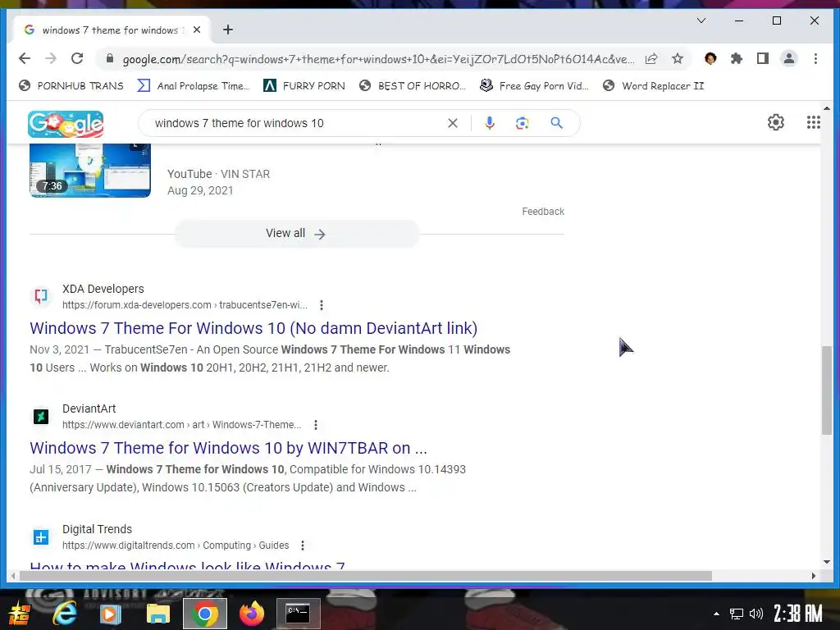Open the WIN7TBAR DeviantArt result title

coord(228,448)
